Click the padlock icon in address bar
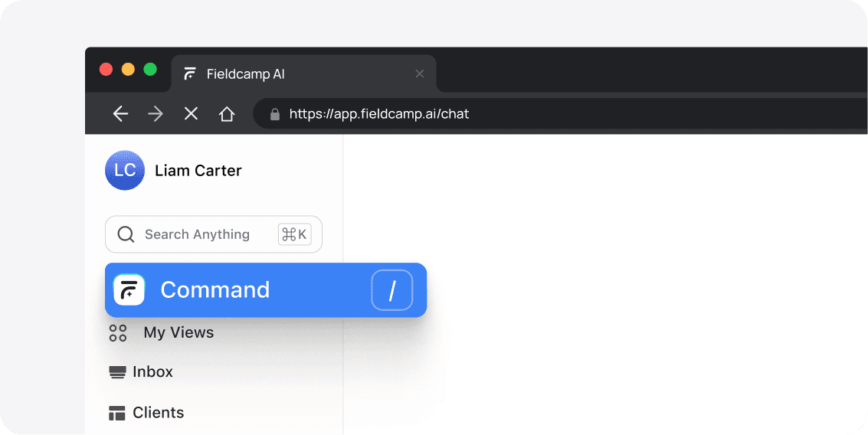The height and width of the screenshot is (435, 868). tap(274, 115)
